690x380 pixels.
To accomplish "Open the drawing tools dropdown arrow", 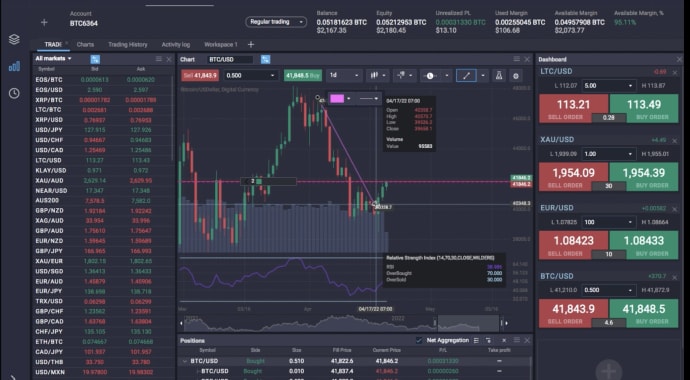I will click(x=483, y=76).
